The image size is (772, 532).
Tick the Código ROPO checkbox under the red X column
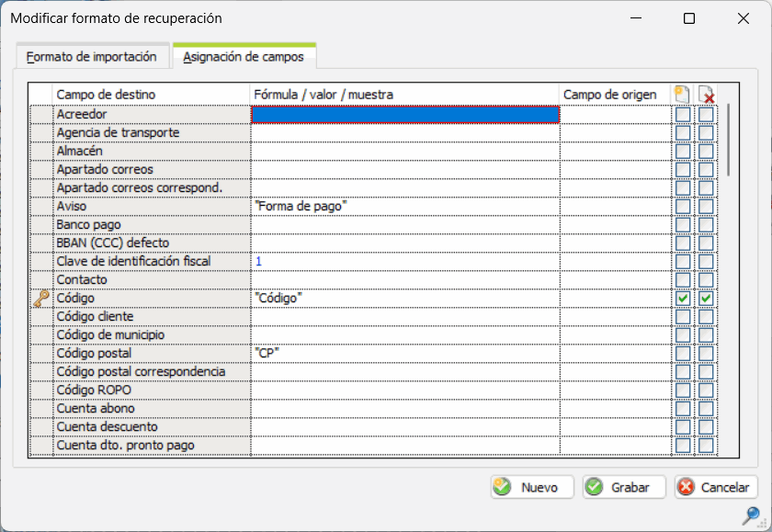pyautogui.click(x=706, y=391)
